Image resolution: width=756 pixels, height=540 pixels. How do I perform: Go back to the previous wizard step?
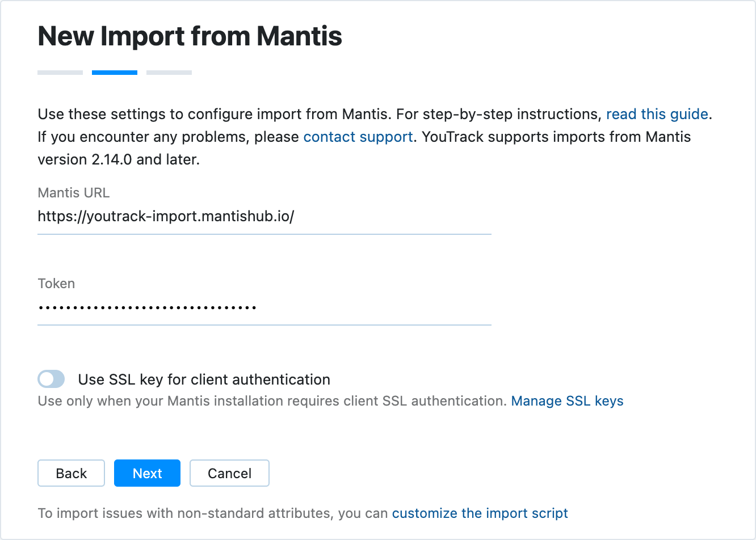pyautogui.click(x=71, y=472)
